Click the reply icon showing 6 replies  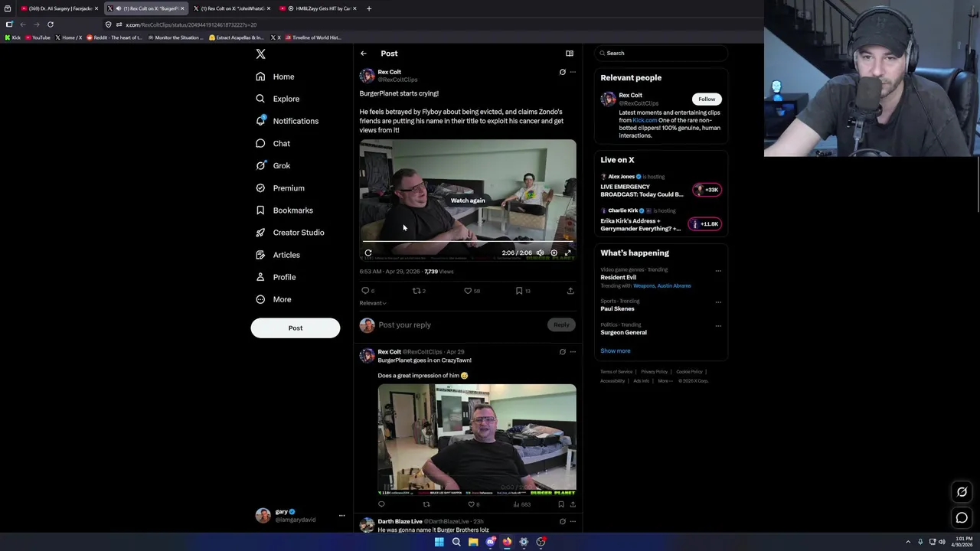click(x=367, y=291)
